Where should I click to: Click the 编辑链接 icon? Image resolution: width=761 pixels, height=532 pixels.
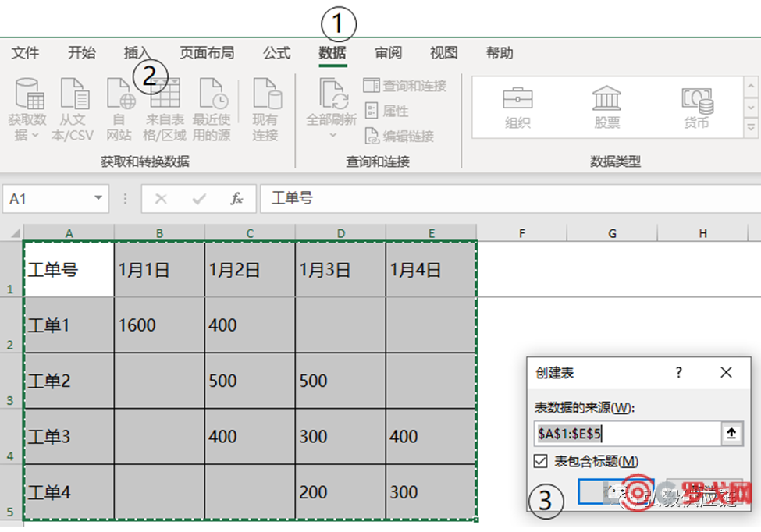[400, 136]
